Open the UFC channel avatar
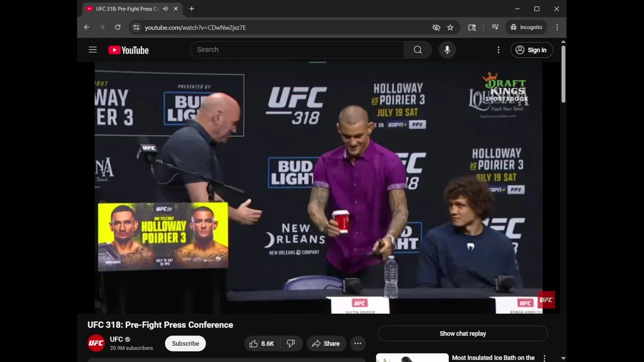The width and height of the screenshot is (644, 362). tap(96, 343)
